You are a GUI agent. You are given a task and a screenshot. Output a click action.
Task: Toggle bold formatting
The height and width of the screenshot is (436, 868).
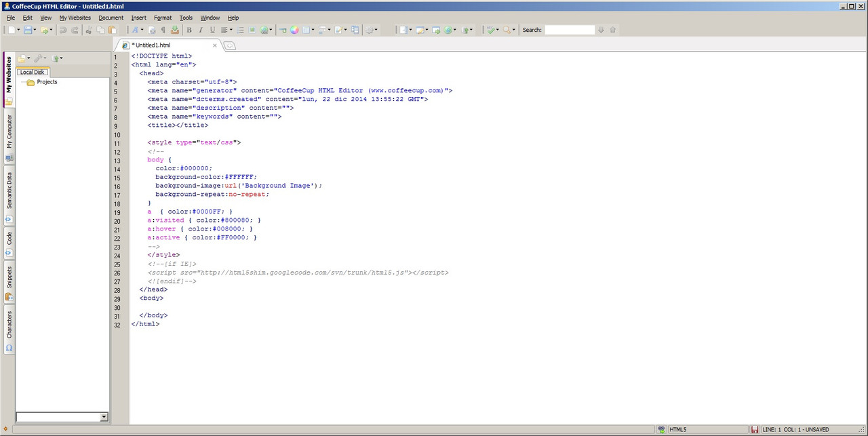pos(189,30)
